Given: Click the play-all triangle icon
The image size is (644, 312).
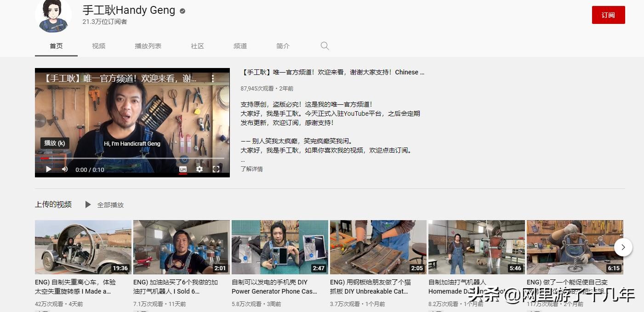Looking at the screenshot, I should coord(88,204).
